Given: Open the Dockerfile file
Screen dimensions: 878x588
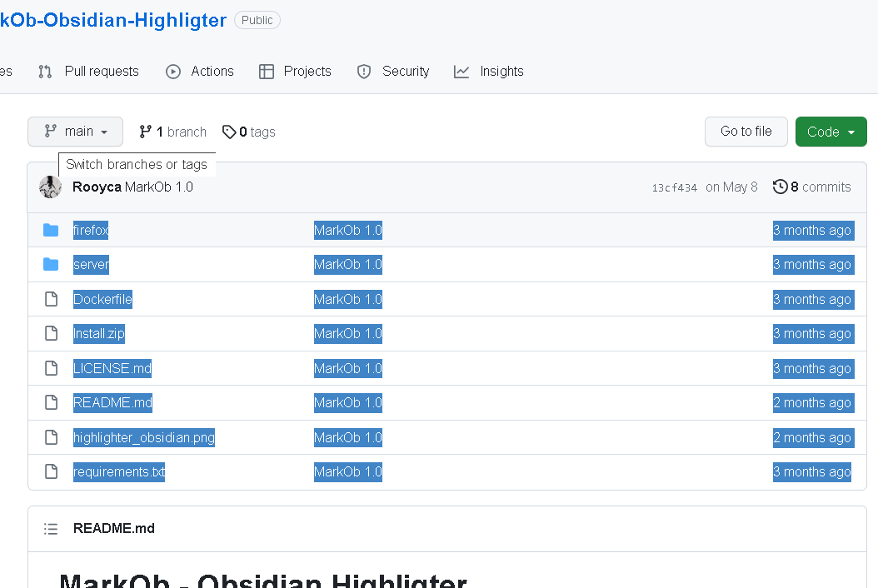Looking at the screenshot, I should [103, 299].
